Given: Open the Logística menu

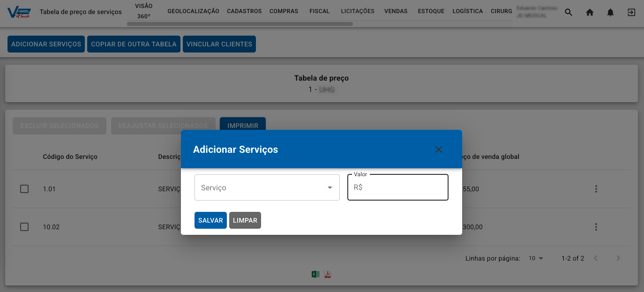Looking at the screenshot, I should [x=468, y=11].
